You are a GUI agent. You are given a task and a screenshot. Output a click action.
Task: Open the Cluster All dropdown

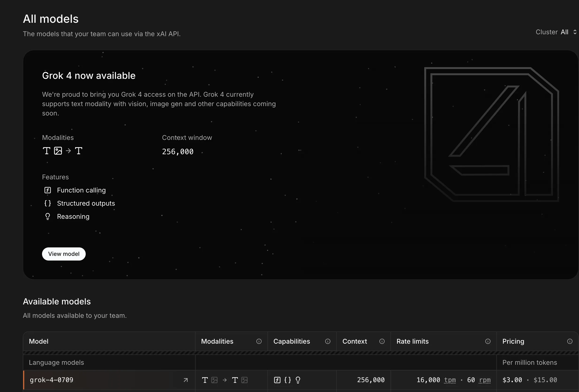[556, 32]
